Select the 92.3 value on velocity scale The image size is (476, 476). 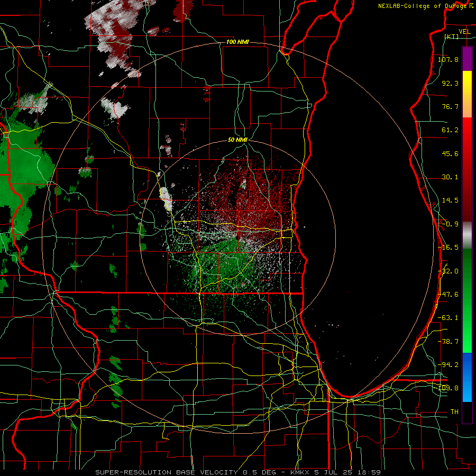pos(450,83)
